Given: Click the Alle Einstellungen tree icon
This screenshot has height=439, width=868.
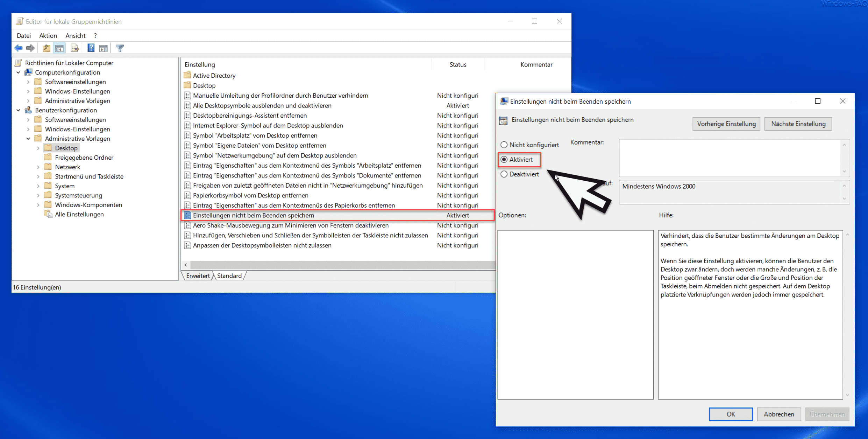Looking at the screenshot, I should (x=48, y=214).
